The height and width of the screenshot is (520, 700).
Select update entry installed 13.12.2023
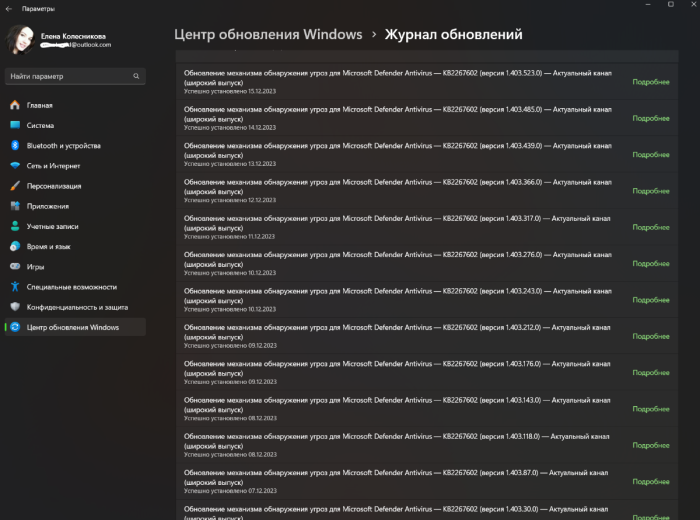[427, 154]
